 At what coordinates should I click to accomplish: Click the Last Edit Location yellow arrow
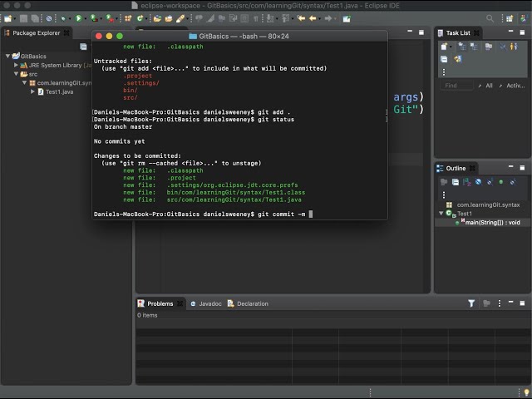(x=301, y=18)
